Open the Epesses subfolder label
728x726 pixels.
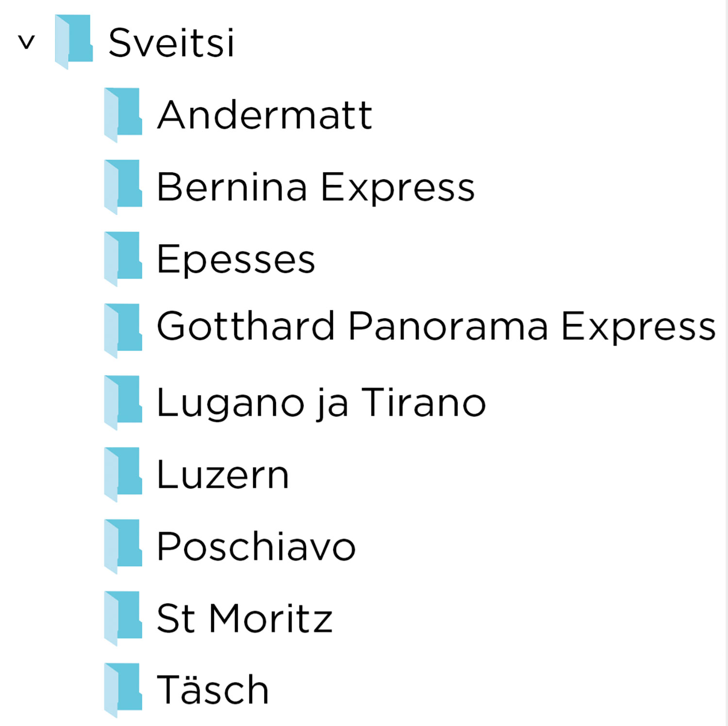pos(236,259)
